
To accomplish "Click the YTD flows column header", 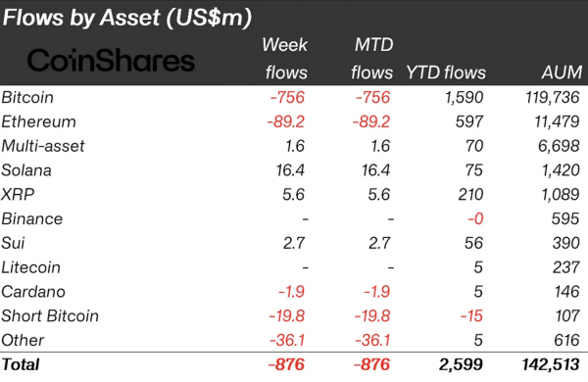I will 446,72.
